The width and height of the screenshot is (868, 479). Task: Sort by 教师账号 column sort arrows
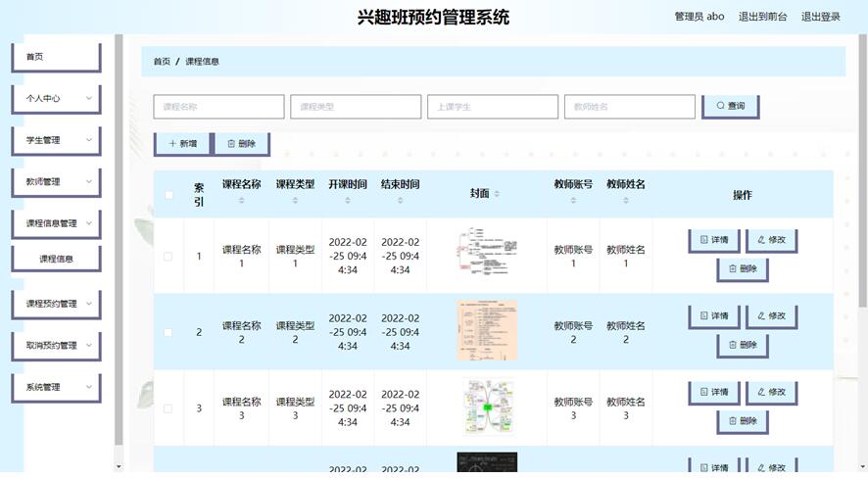(x=573, y=201)
